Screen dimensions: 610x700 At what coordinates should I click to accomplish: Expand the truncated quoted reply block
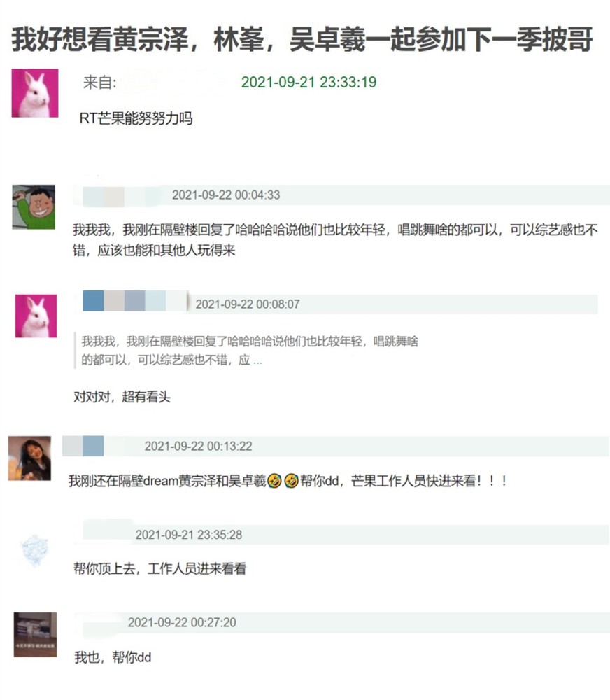250,351
